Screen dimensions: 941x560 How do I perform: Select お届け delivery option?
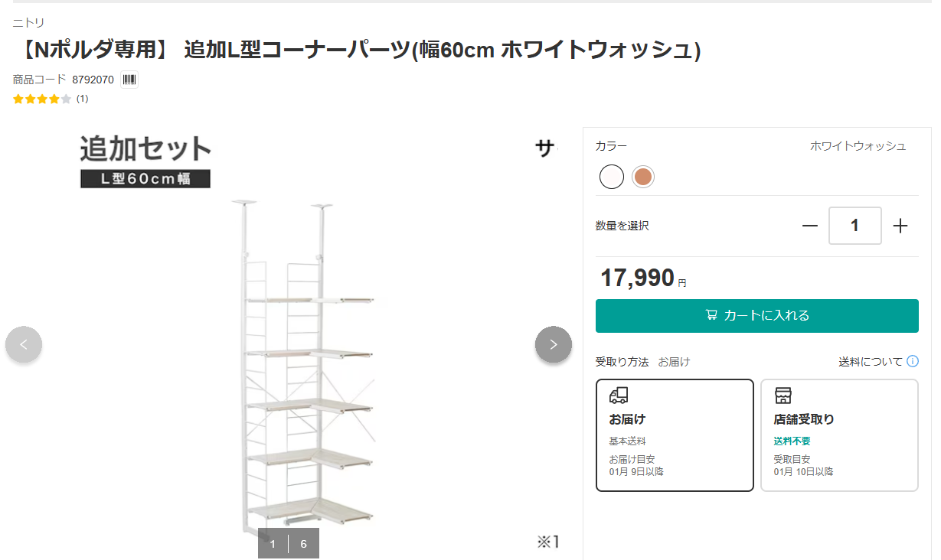point(675,435)
